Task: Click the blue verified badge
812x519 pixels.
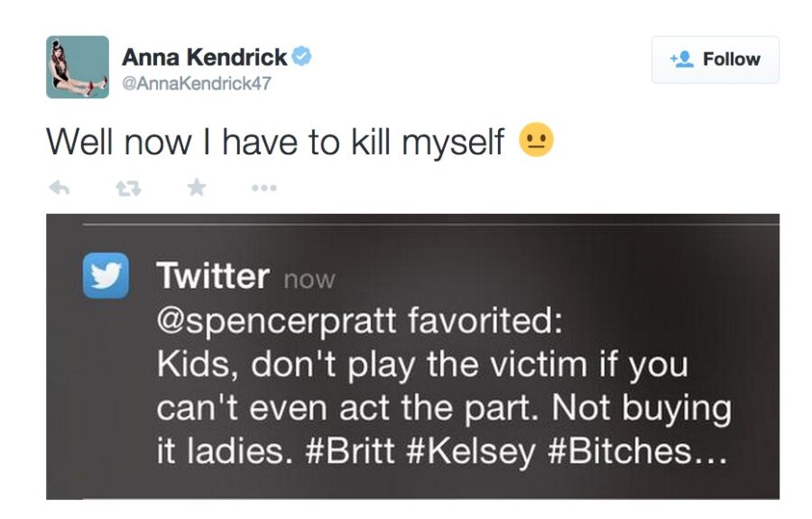Action: pyautogui.click(x=302, y=57)
